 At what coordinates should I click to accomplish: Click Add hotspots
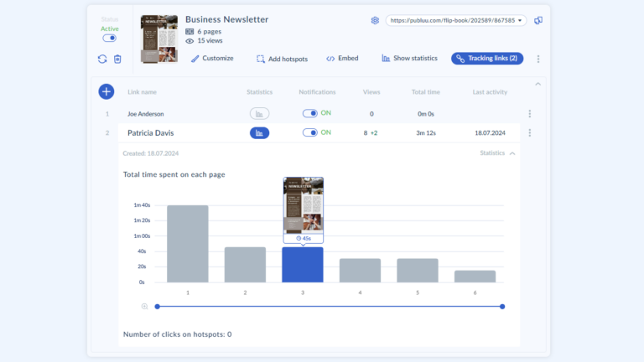(282, 59)
